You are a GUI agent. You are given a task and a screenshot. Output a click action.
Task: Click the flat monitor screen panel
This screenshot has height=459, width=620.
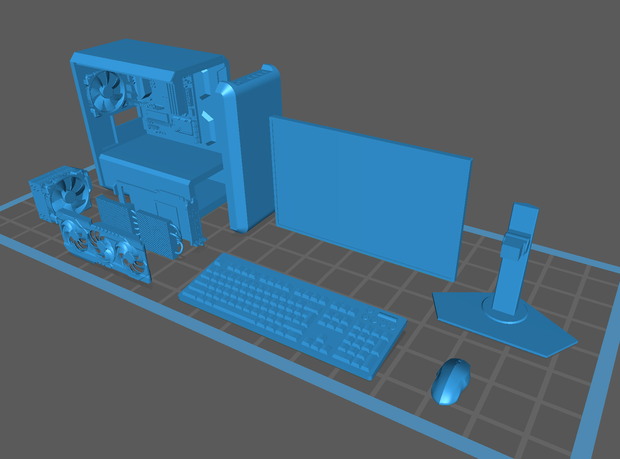pos(371,197)
